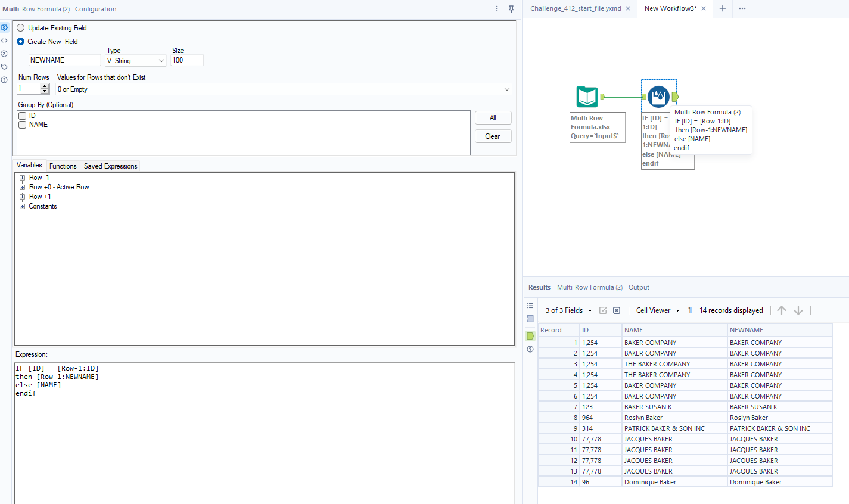This screenshot has width=849, height=504.
Task: Select the Input Data tool for Multi Row Formula.xlsx
Action: (x=587, y=97)
